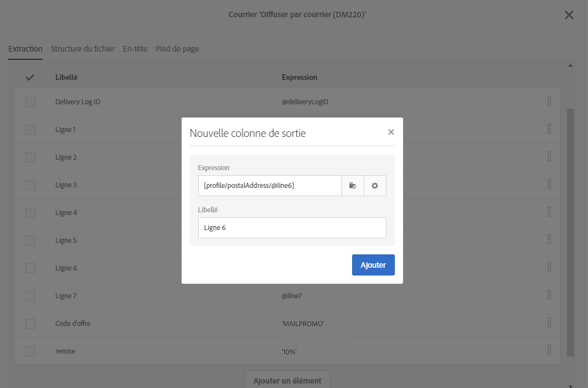This screenshot has width=588, height=388.
Task: Switch to the Extraction tab
Action: click(x=25, y=49)
